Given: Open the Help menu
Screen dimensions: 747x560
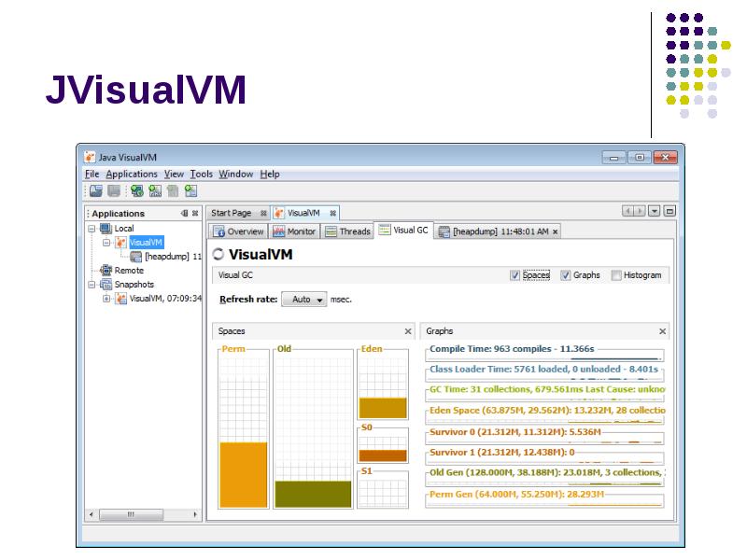Looking at the screenshot, I should coord(270,175).
